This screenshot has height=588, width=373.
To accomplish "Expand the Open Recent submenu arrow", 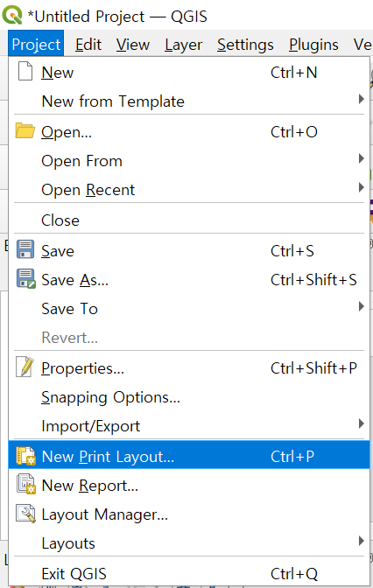I will pos(361,187).
